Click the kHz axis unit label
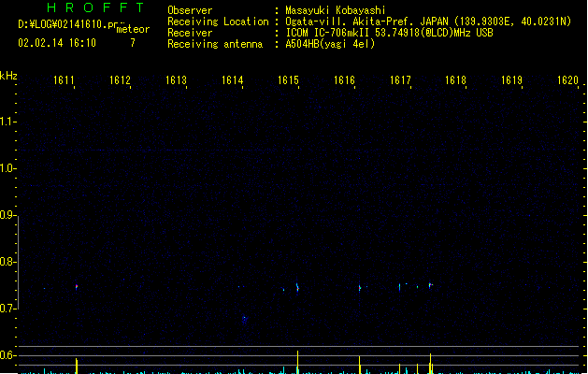588x374 pixels. coord(8,76)
